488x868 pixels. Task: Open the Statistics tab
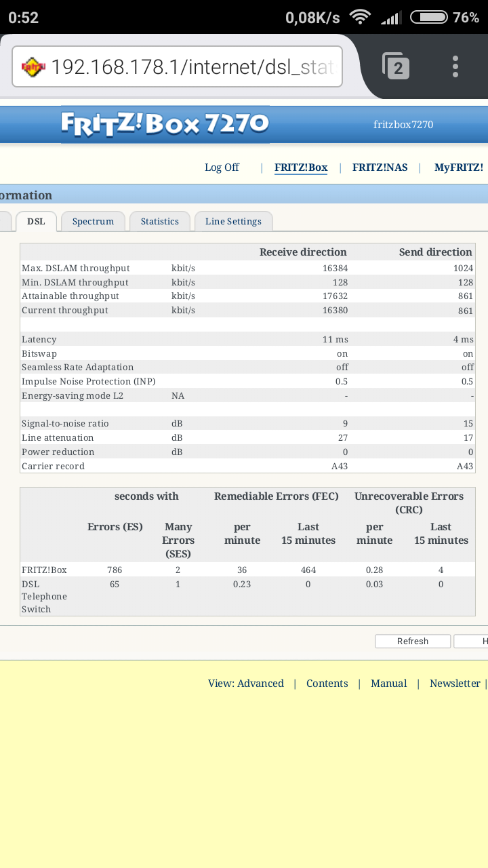pos(159,221)
